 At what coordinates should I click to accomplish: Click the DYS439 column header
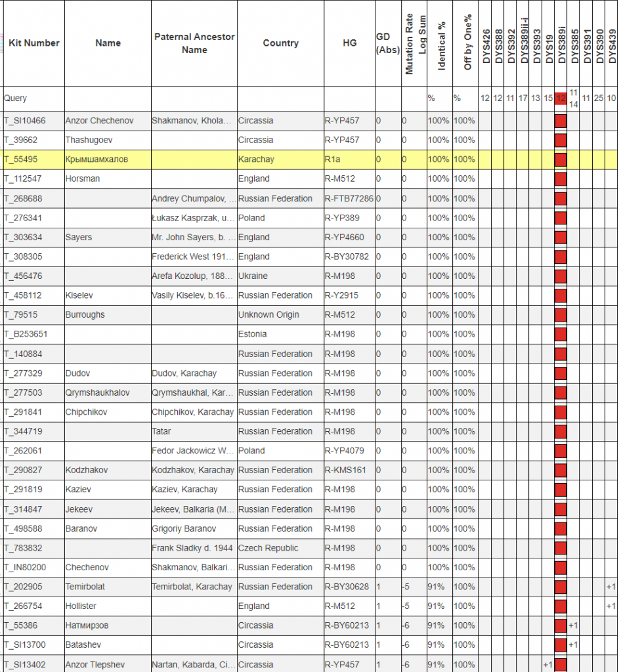(612, 43)
